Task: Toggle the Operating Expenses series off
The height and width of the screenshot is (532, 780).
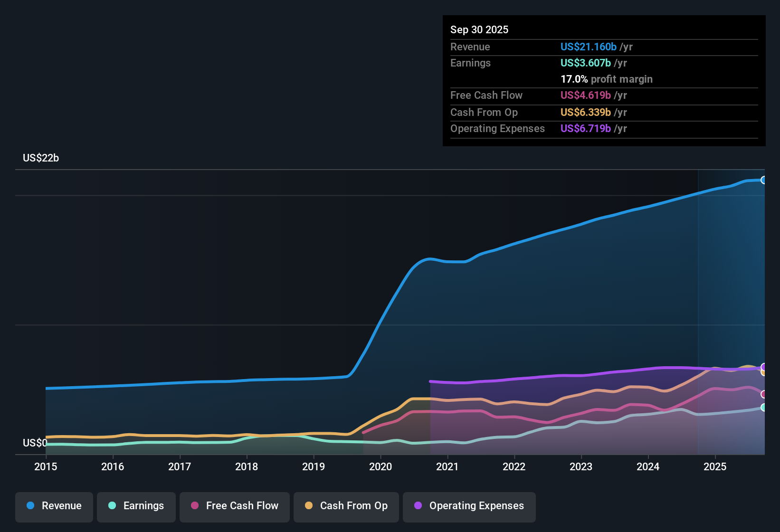Action: (x=469, y=506)
